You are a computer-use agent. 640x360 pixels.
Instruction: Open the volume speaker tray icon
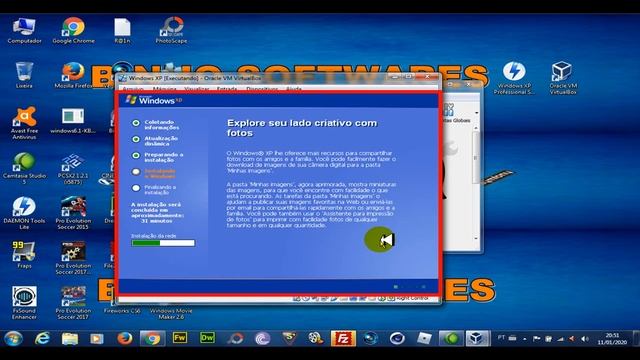pos(585,339)
